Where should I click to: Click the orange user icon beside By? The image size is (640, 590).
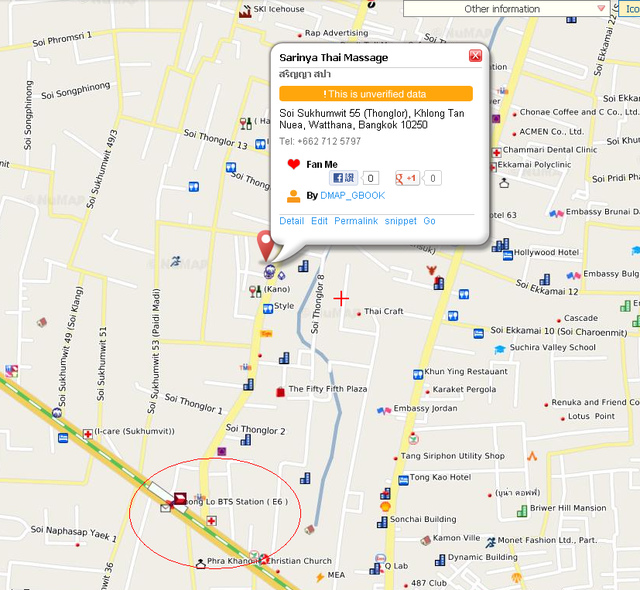pos(293,196)
